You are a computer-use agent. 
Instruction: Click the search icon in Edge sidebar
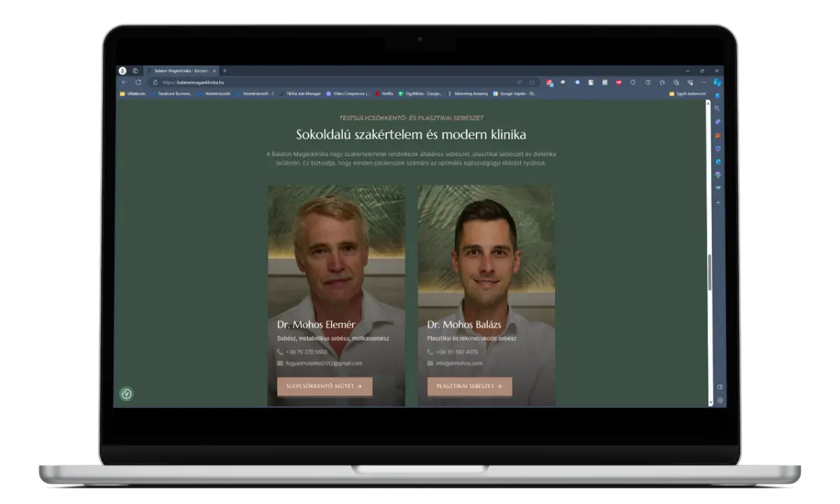click(717, 108)
